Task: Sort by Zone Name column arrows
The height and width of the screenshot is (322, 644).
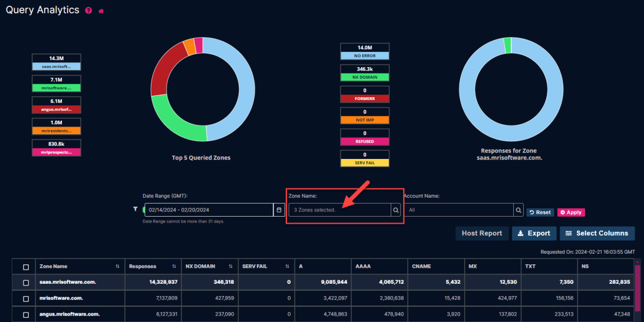Action: 117,266
